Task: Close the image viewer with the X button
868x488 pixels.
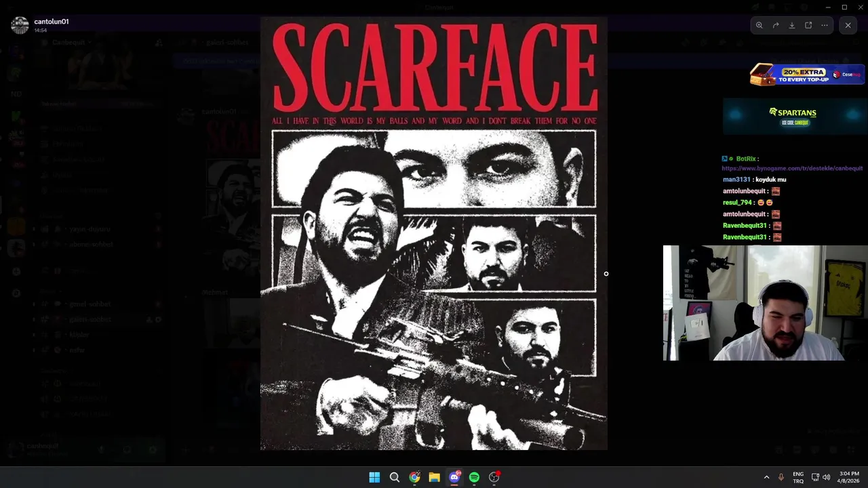Action: 848,26
